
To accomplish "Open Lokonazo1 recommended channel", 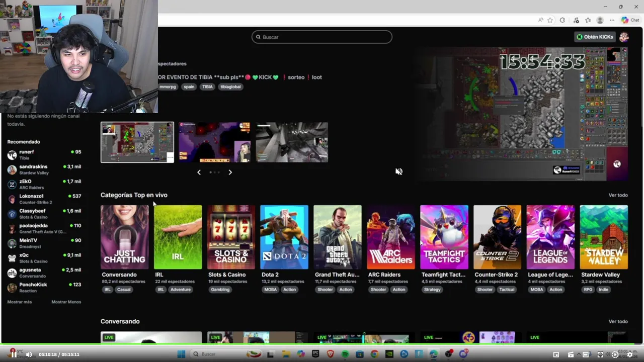I will coord(44,199).
